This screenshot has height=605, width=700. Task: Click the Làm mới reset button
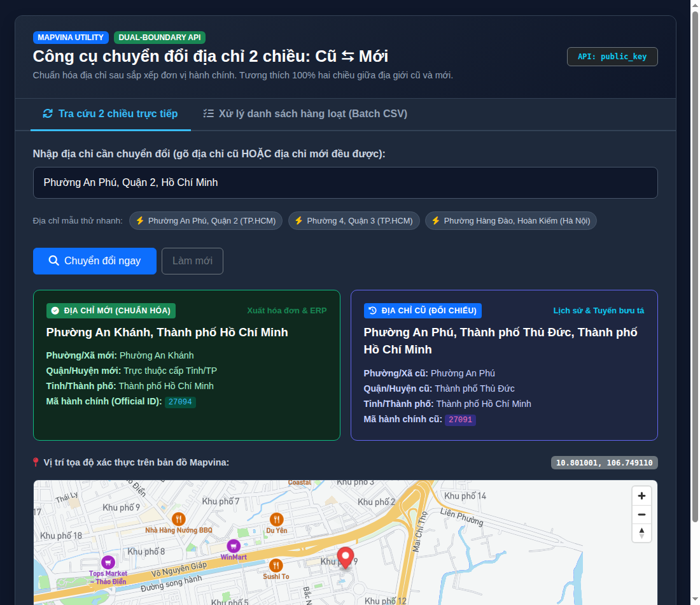click(192, 261)
